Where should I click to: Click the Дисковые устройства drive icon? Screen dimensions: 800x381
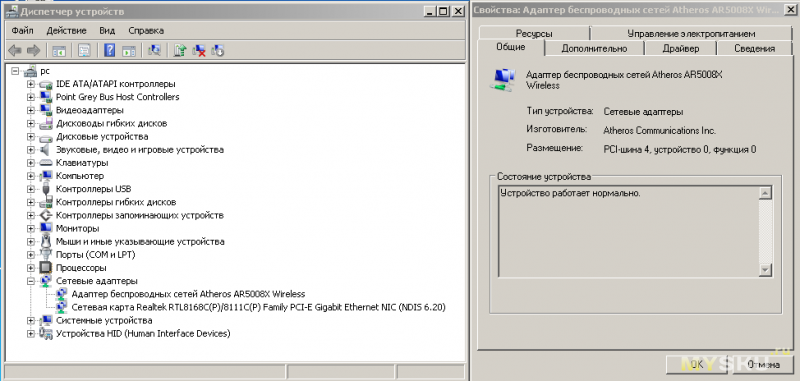46,137
